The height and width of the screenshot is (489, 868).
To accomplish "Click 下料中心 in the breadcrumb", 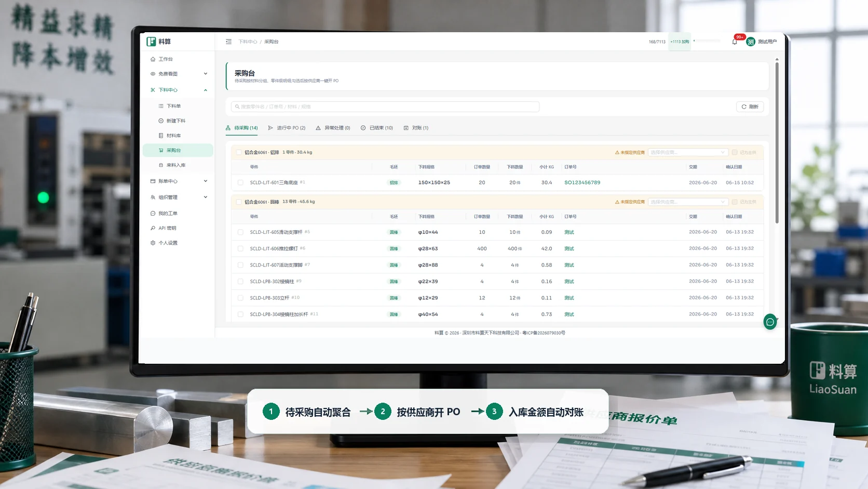I will point(248,42).
